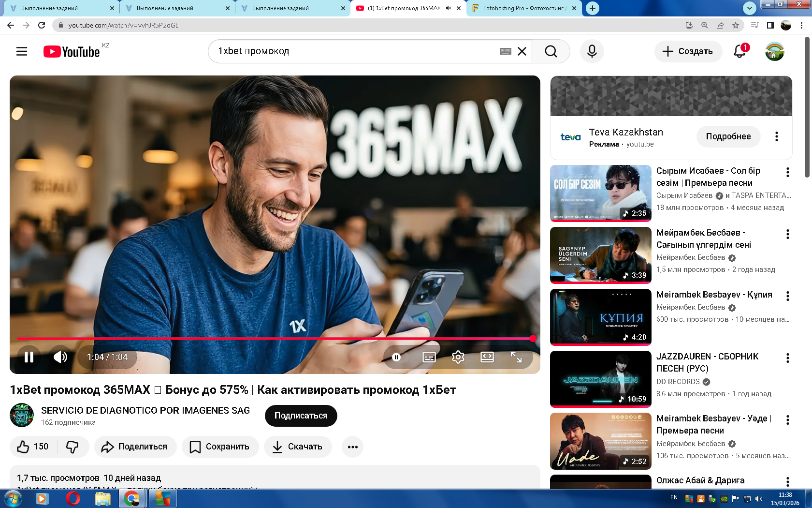Dislike the video with thumbs down
The width and height of the screenshot is (812, 508).
[72, 447]
